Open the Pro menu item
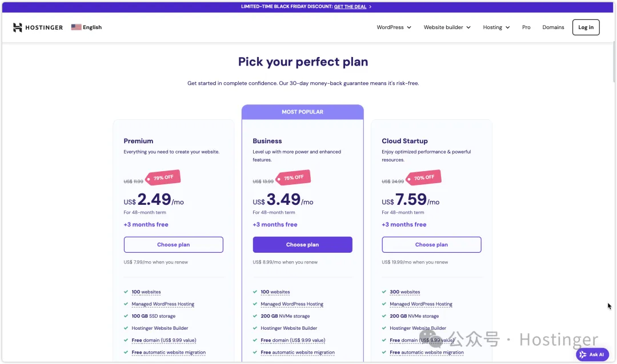Viewport: 617px width, 364px height. 526,27
